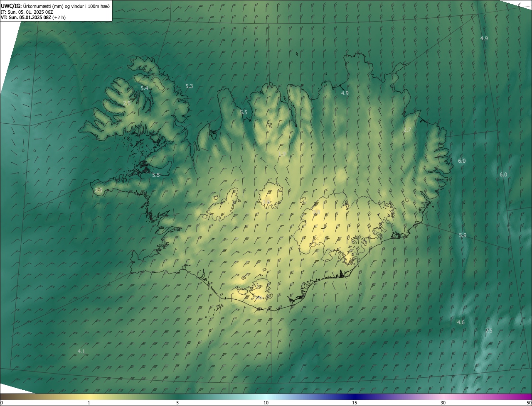
Task: Click the '1' tick label on the colour scale
Action: pos(89,403)
